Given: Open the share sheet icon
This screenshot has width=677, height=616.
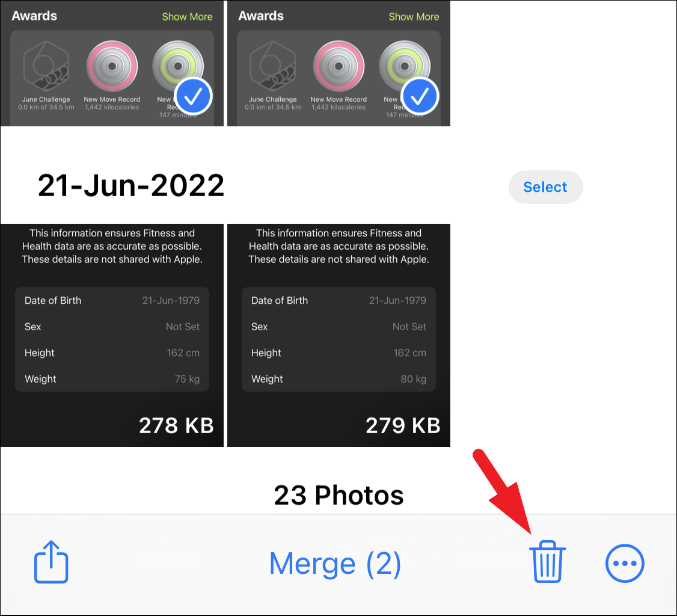Looking at the screenshot, I should click(51, 562).
